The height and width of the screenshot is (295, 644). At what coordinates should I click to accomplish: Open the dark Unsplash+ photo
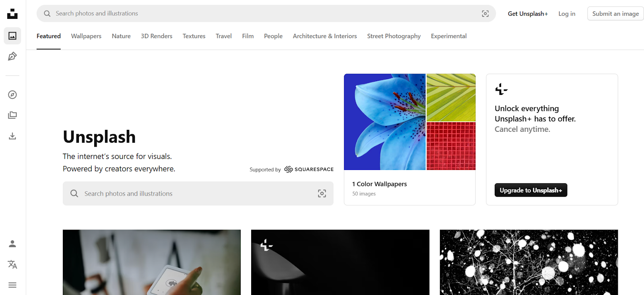[x=340, y=262]
